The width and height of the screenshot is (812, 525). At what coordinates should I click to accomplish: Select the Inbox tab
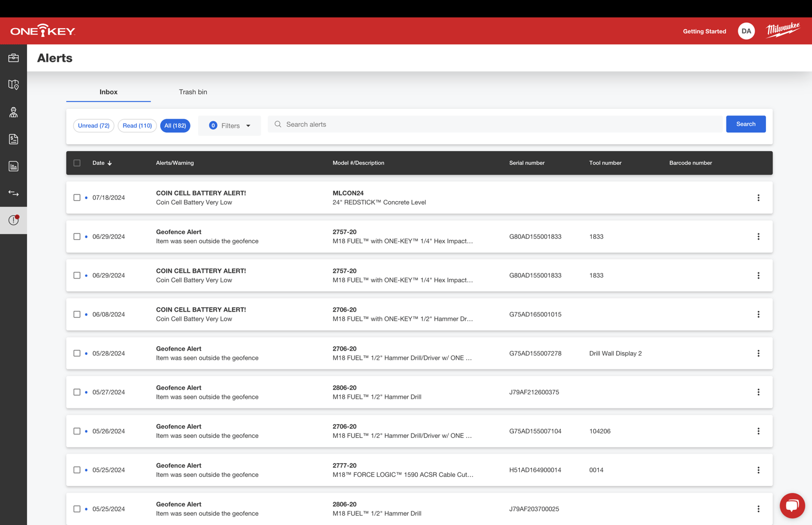108,92
